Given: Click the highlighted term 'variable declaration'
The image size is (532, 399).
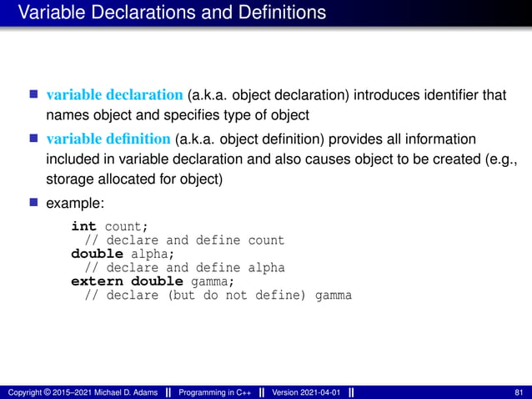Looking at the screenshot, I should [x=115, y=94].
